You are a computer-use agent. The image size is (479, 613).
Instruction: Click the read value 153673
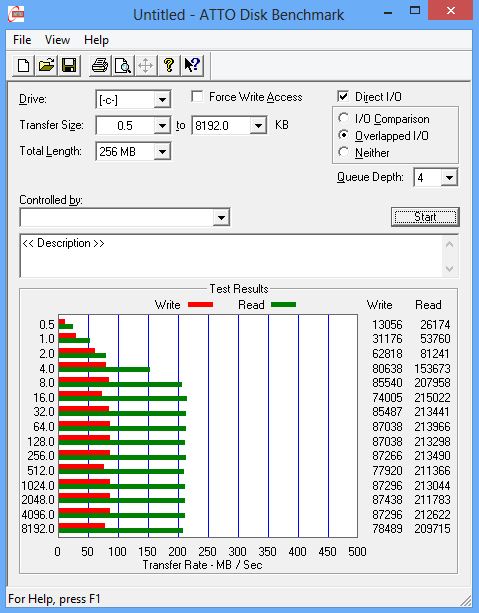(432, 368)
